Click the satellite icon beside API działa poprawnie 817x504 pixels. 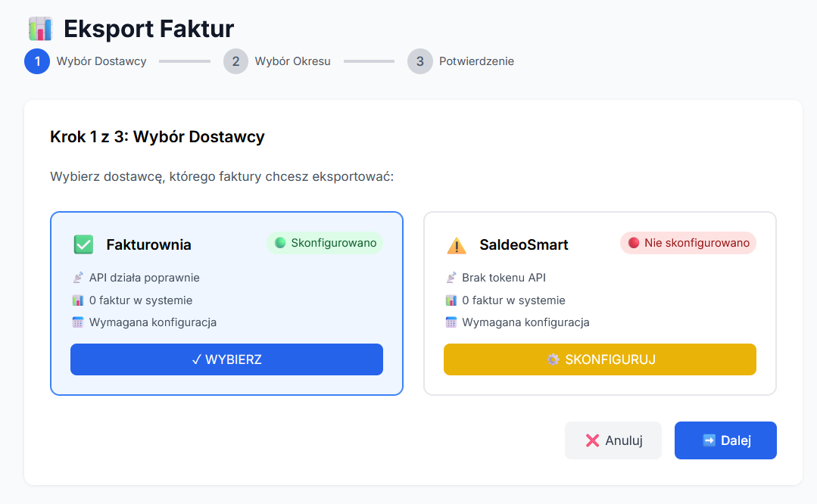(x=77, y=278)
